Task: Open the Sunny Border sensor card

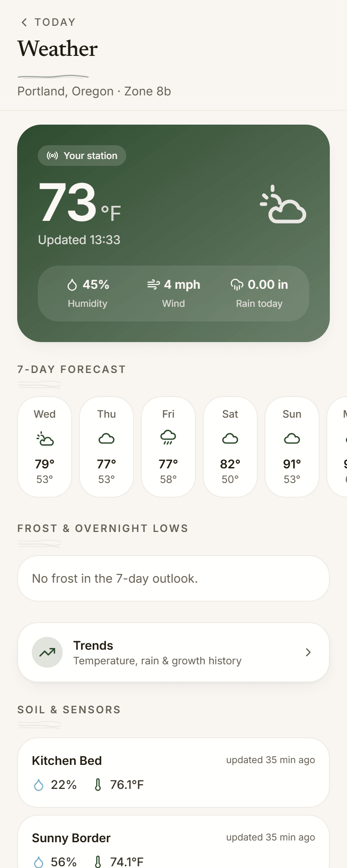Action: coord(173,842)
